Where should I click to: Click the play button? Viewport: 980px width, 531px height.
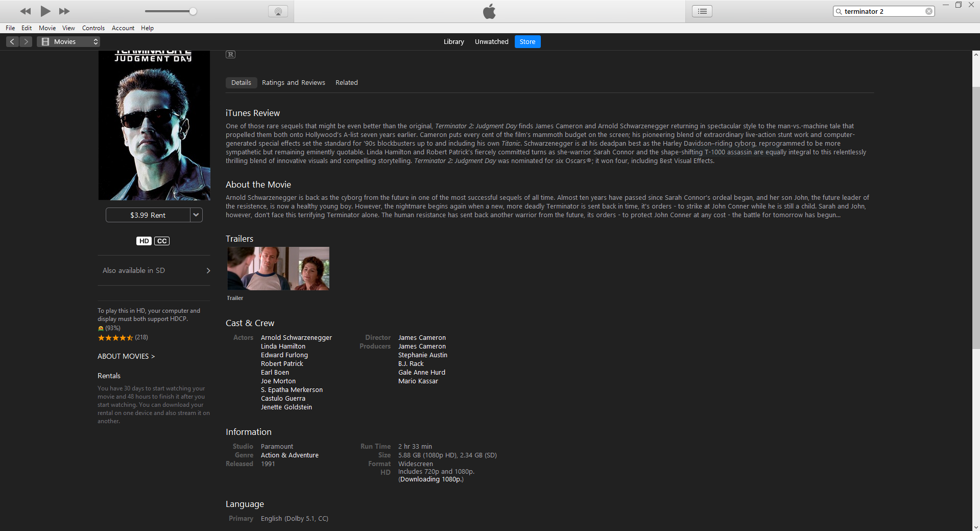point(45,11)
